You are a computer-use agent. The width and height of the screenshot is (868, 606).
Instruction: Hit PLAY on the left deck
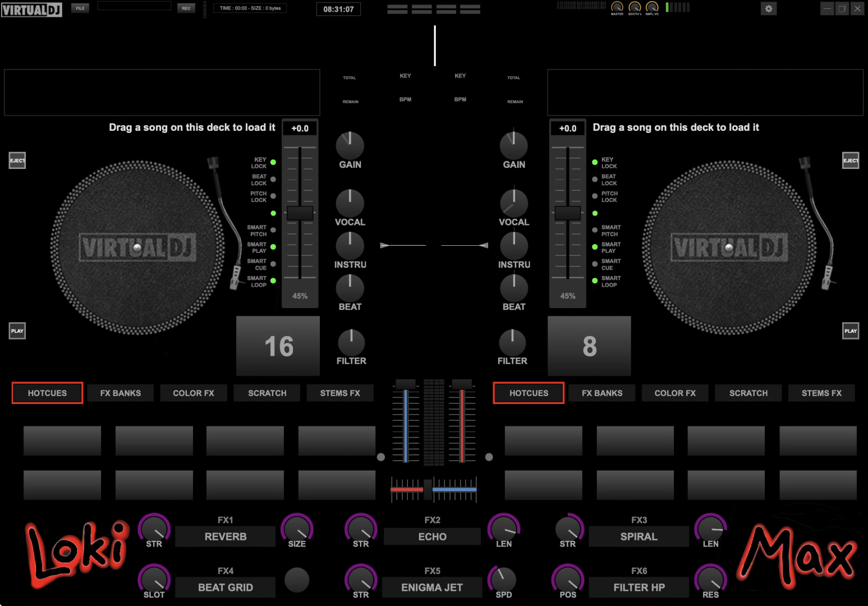(x=17, y=330)
